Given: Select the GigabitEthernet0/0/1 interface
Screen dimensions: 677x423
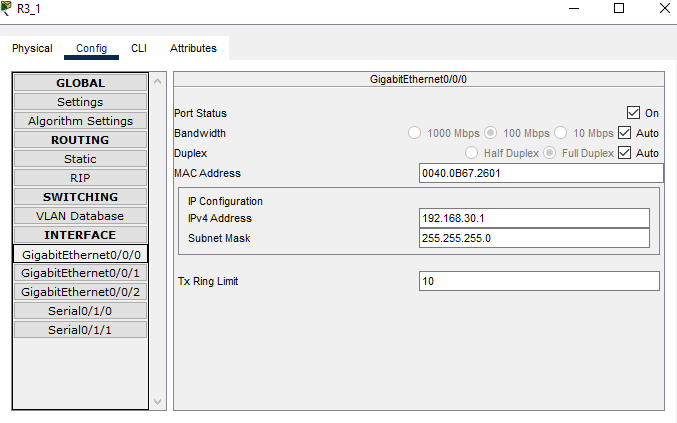Looking at the screenshot, I should pyautogui.click(x=80, y=273).
